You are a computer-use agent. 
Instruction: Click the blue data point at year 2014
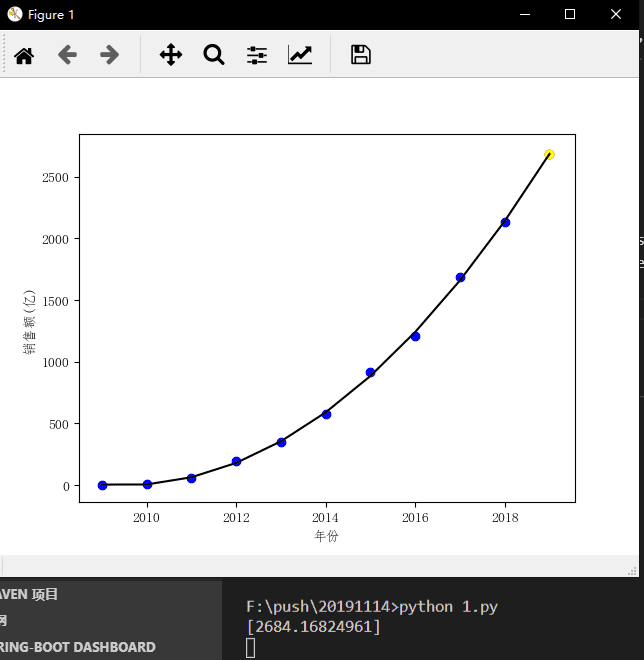coord(326,414)
